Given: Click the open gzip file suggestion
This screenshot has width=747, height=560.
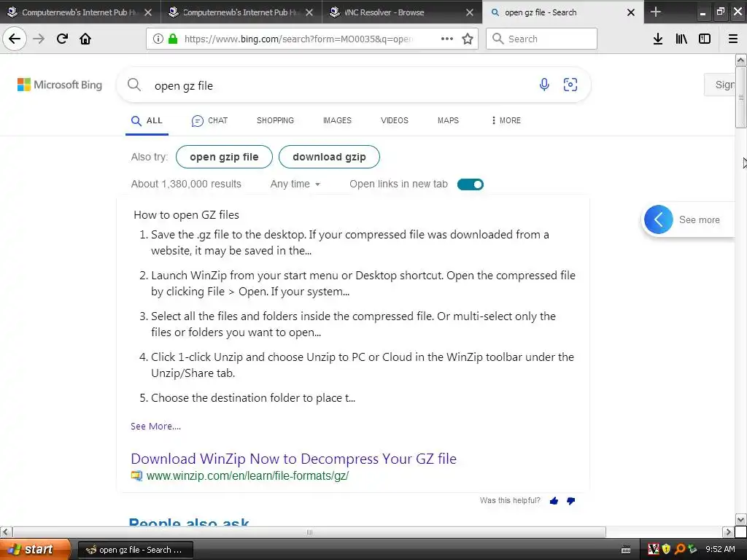Looking at the screenshot, I should point(224,157).
